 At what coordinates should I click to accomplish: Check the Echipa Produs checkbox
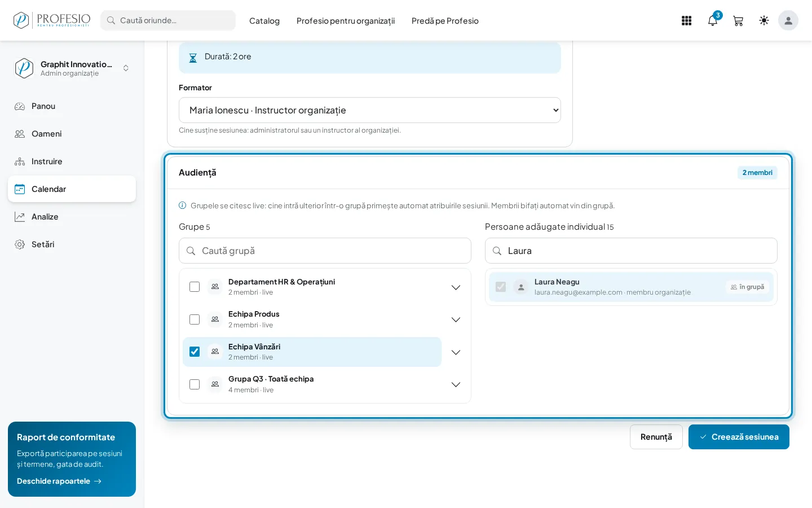195,319
